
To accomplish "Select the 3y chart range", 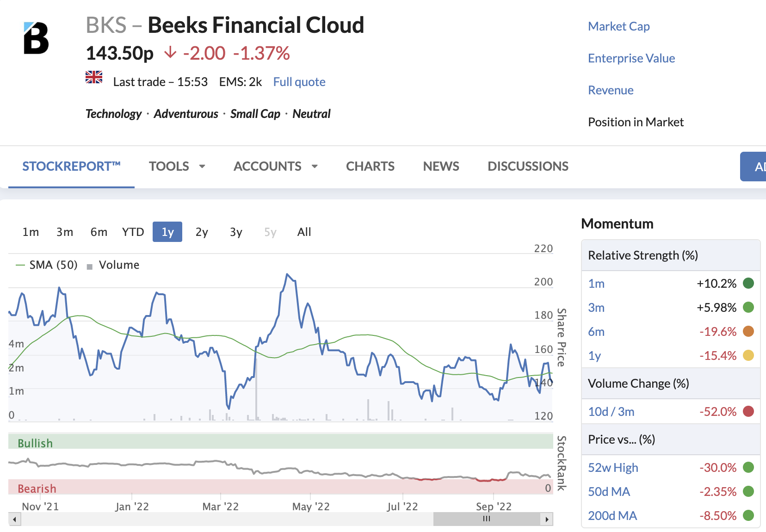I will (236, 232).
